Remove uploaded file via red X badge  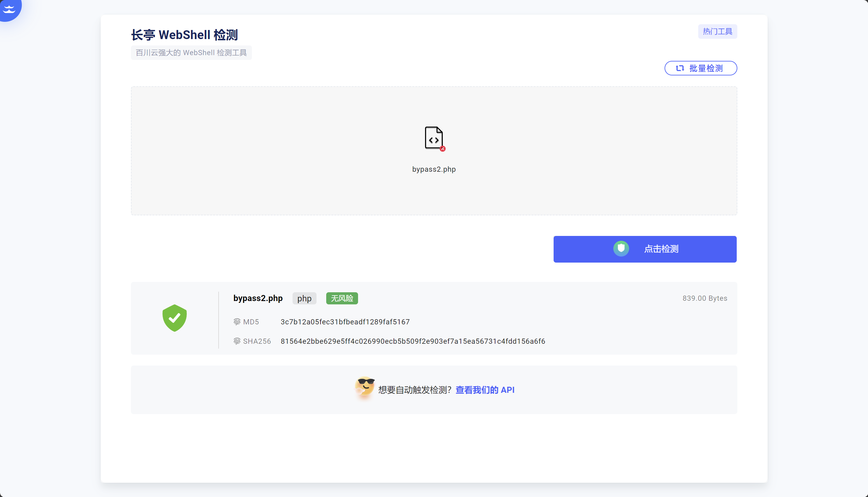(443, 149)
